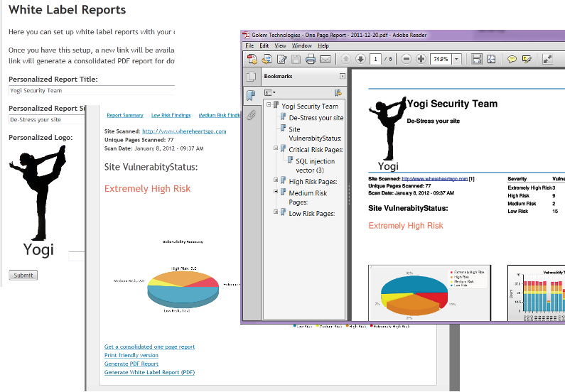Go to next page with down arrow

[360, 59]
